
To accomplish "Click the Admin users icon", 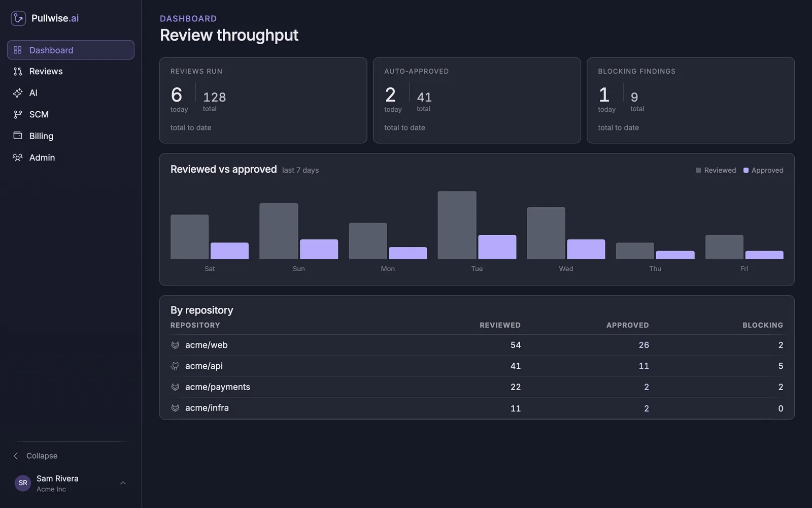I will [18, 157].
